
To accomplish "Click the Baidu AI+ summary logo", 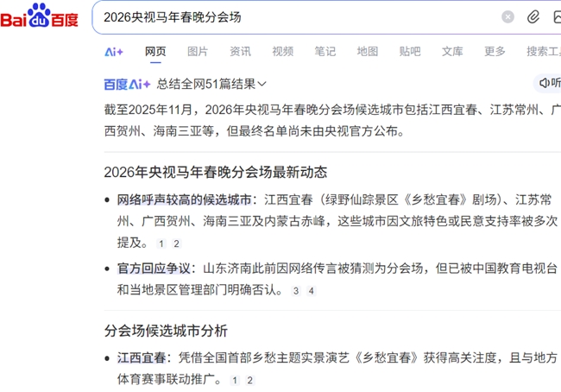I will [127, 84].
